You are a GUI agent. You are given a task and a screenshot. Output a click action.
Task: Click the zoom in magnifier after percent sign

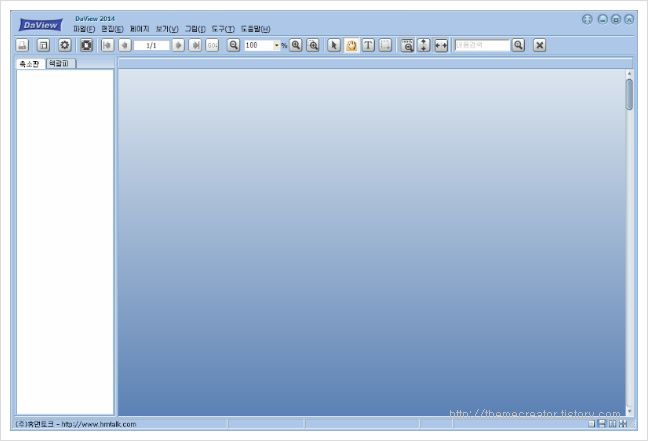pyautogui.click(x=296, y=45)
